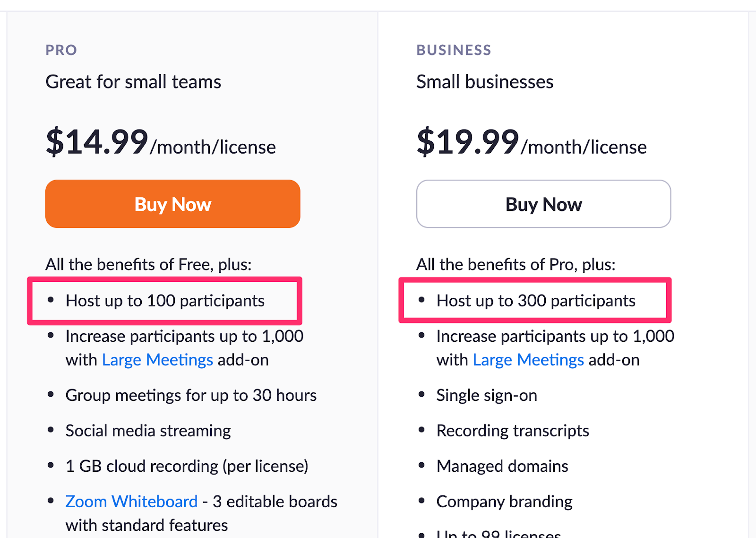The height and width of the screenshot is (538, 756).
Task: Click the 'Company branding' feature
Action: tap(504, 502)
